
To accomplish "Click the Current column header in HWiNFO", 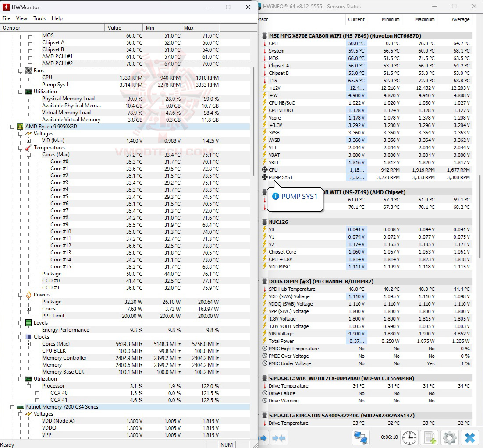I will coord(356,19).
